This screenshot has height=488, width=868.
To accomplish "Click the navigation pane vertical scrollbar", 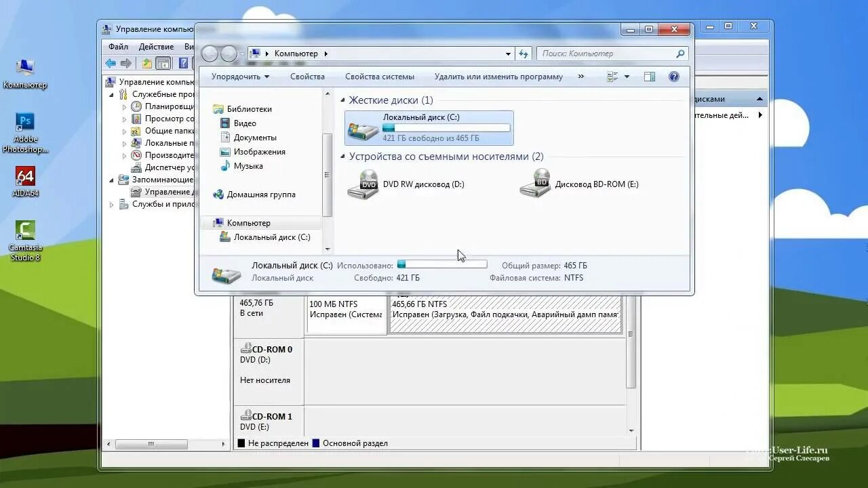I will point(328,175).
